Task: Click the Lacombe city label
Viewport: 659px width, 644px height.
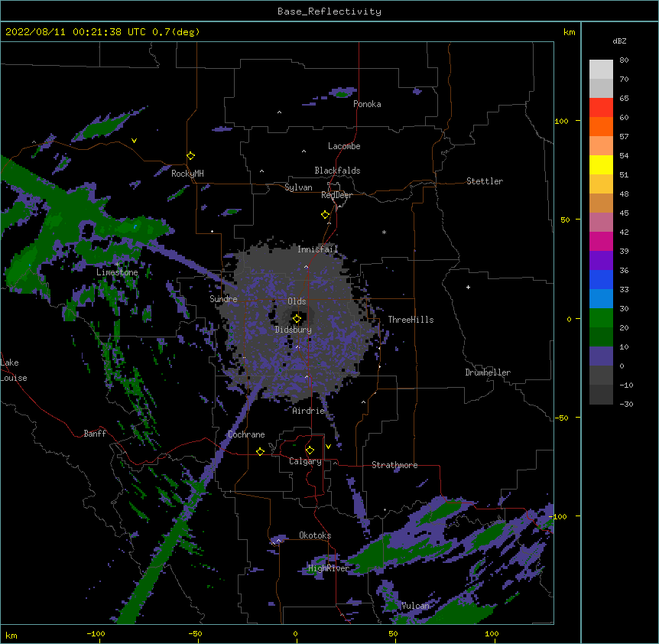Action: (x=344, y=146)
